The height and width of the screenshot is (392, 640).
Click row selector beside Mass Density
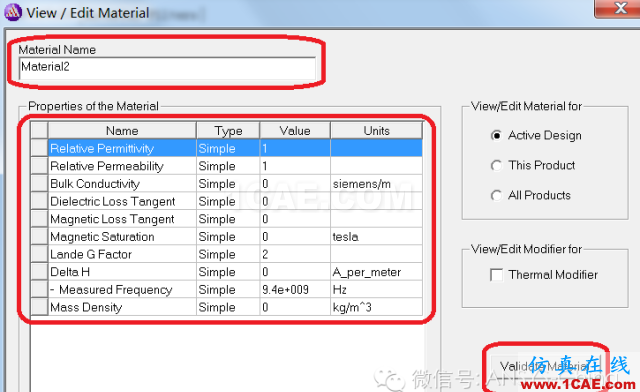coord(39,307)
